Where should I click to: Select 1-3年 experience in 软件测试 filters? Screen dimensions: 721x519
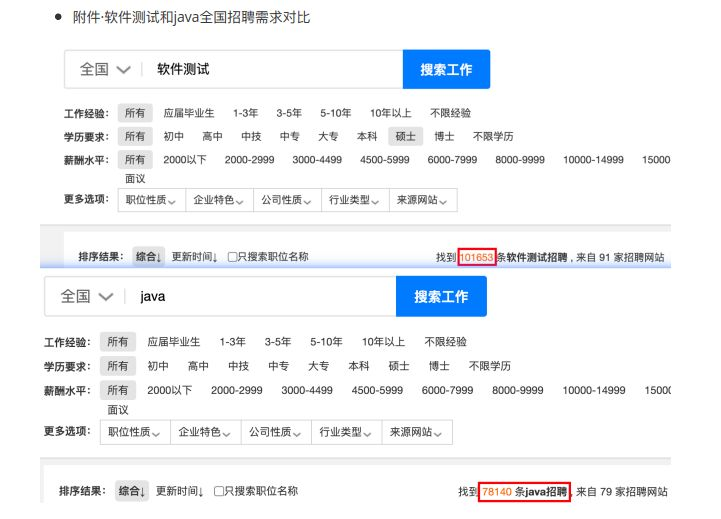coord(245,113)
